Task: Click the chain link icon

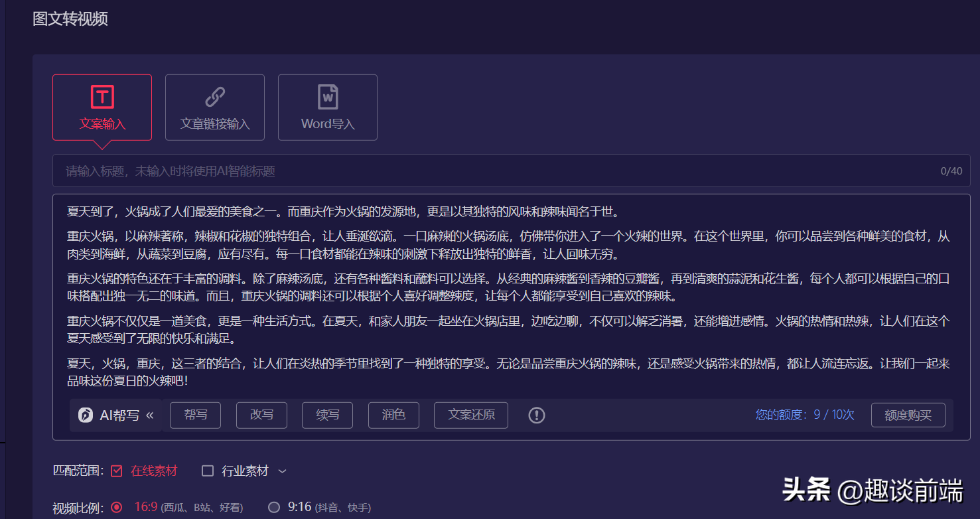Action: [x=215, y=97]
